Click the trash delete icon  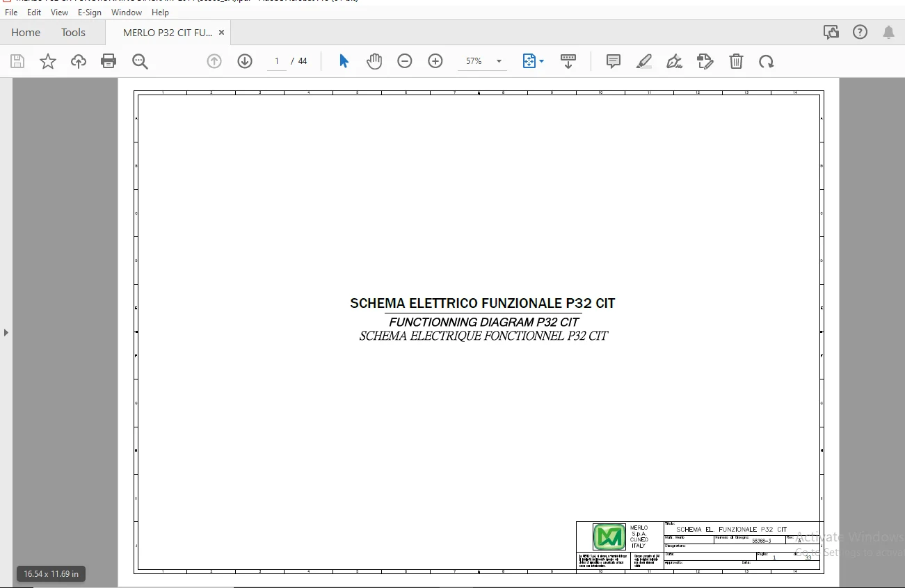click(x=736, y=61)
